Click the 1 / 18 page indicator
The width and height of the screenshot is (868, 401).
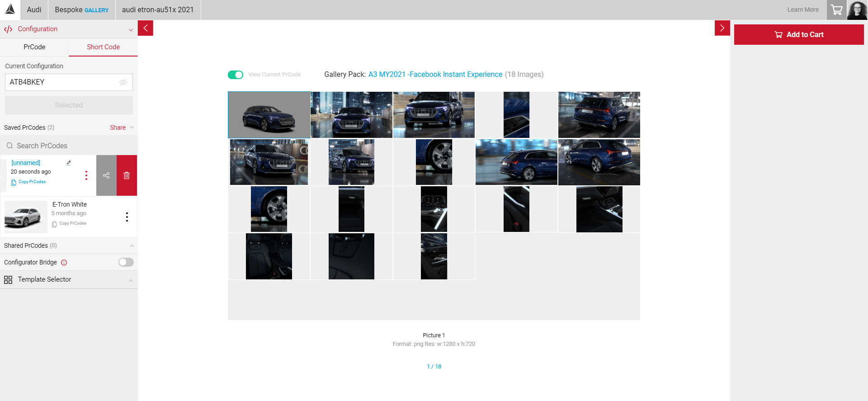[434, 367]
